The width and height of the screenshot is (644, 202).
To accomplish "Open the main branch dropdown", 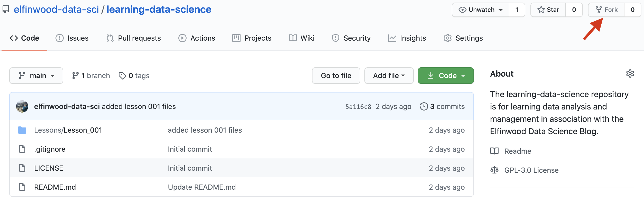I will [x=36, y=76].
